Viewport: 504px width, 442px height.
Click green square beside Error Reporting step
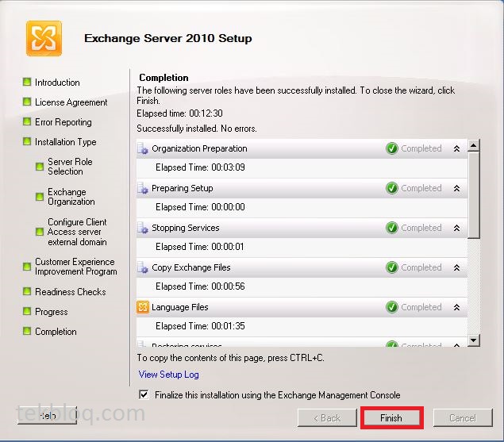(27, 122)
